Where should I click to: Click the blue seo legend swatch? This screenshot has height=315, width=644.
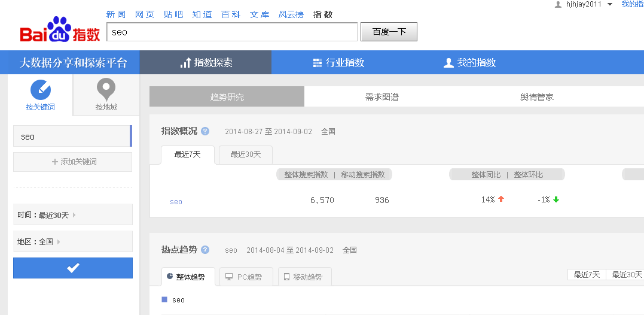pos(164,299)
